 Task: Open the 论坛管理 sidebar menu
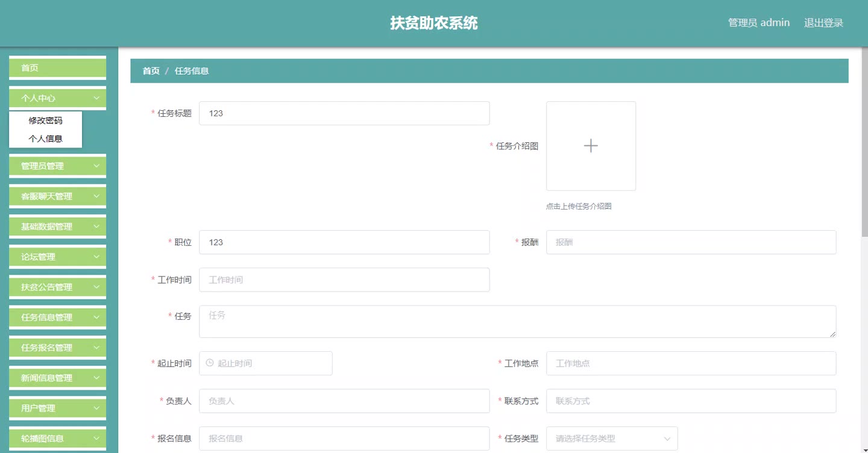(57, 257)
